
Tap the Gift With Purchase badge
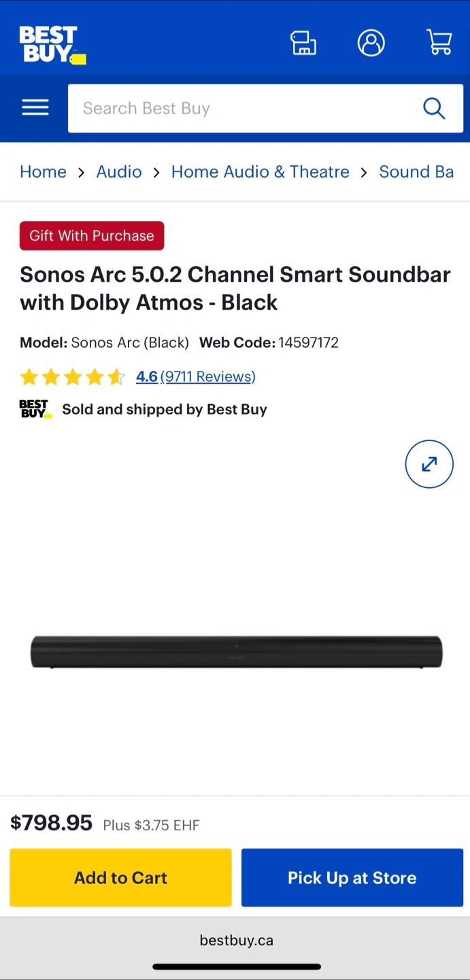click(92, 235)
